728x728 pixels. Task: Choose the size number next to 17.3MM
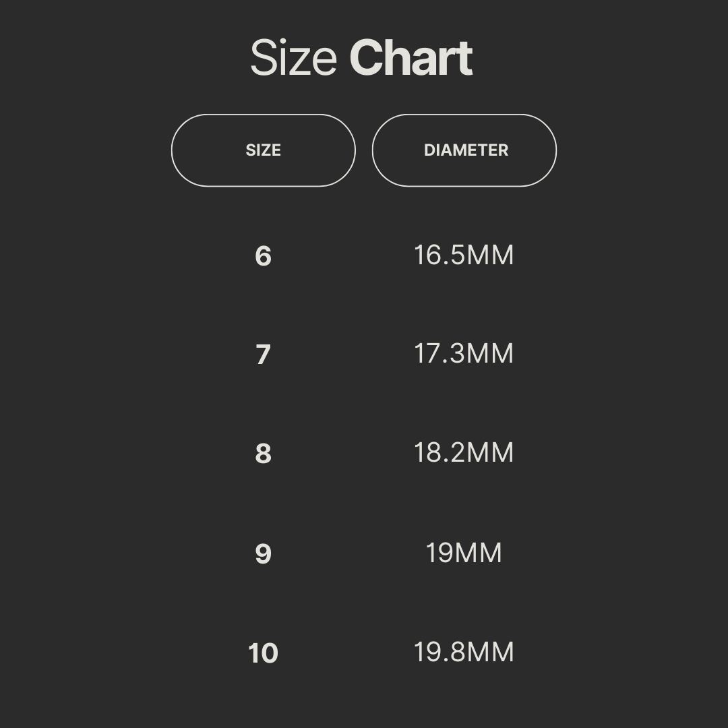[x=263, y=355]
